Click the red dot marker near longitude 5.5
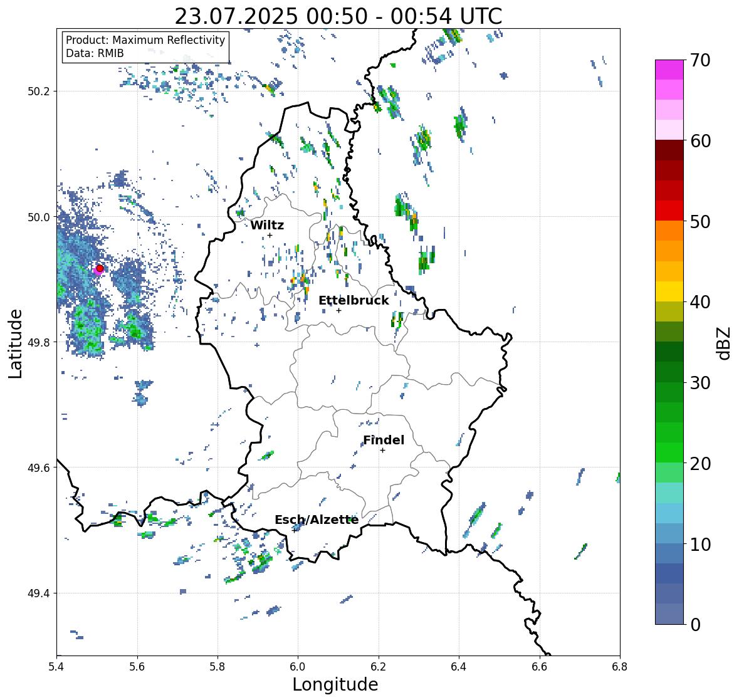The image size is (739, 700). point(100,268)
